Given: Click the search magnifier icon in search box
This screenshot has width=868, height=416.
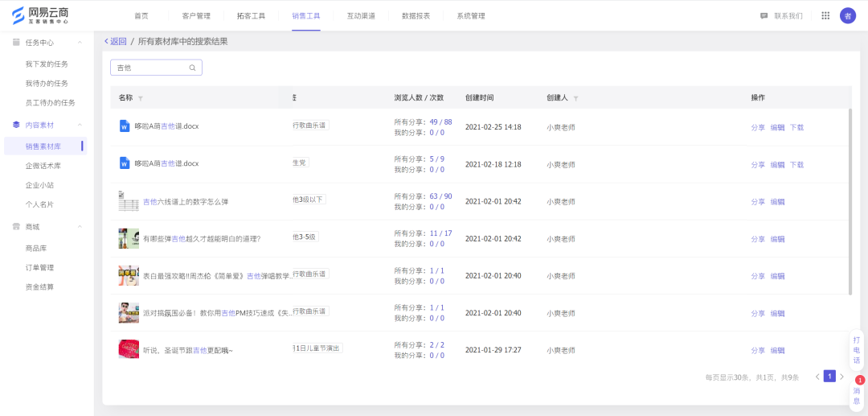Looking at the screenshot, I should click(x=192, y=68).
